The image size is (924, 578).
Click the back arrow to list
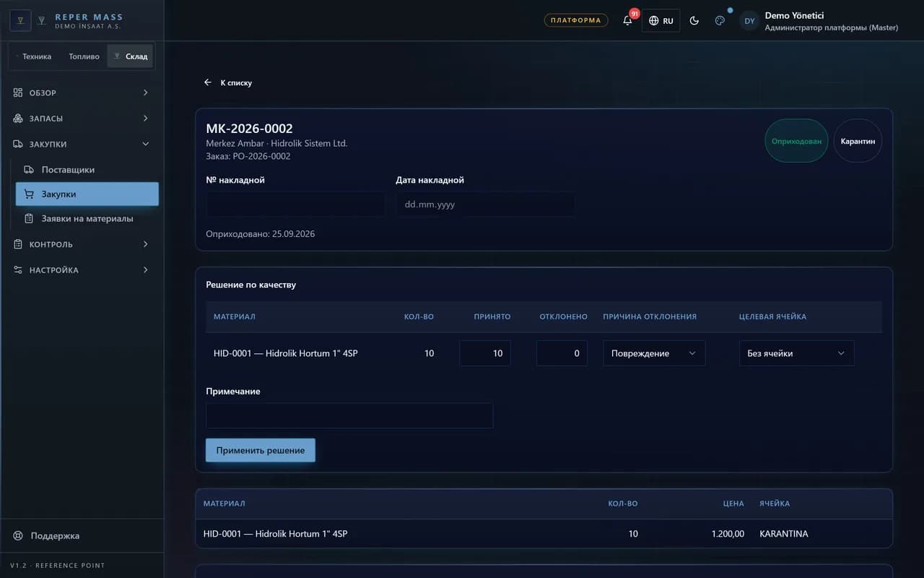point(208,82)
